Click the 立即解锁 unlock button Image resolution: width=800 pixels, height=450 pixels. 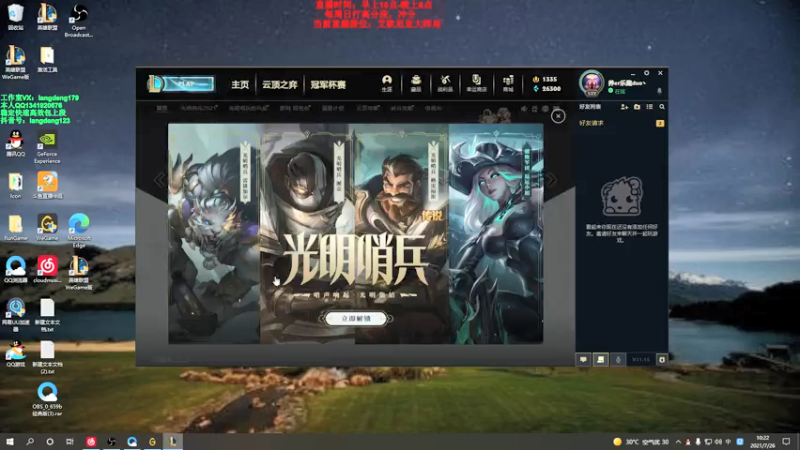(356, 318)
